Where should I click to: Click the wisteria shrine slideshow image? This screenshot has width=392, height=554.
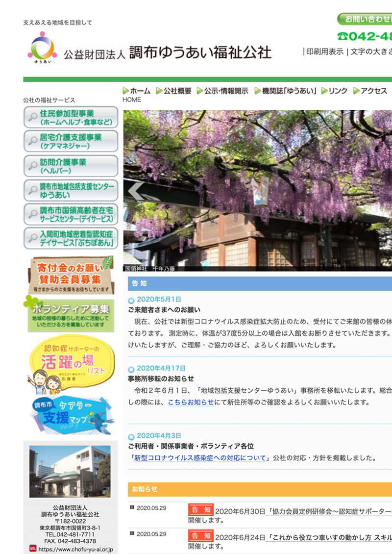pyautogui.click(x=257, y=190)
